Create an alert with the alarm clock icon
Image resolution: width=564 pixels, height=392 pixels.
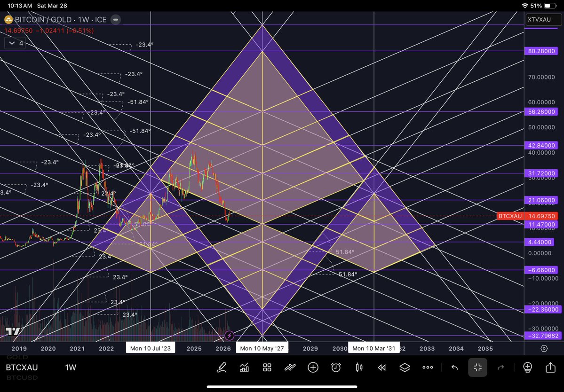pos(336,367)
